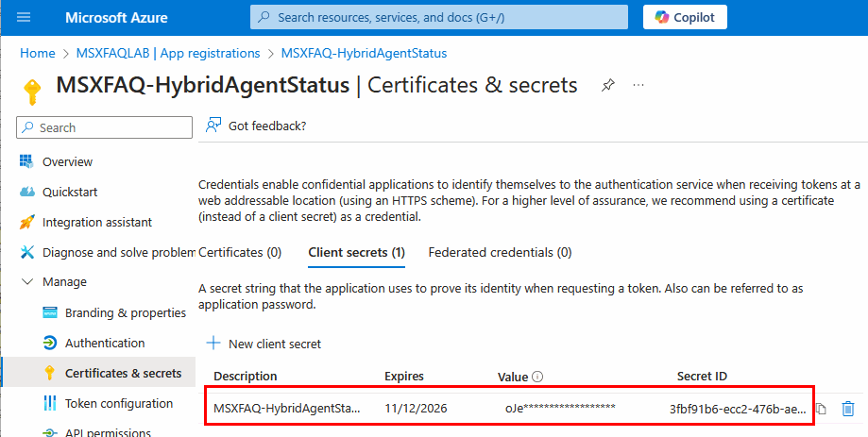868x437 pixels.
Task: Go to the Home breadcrumb
Action: coord(38,53)
